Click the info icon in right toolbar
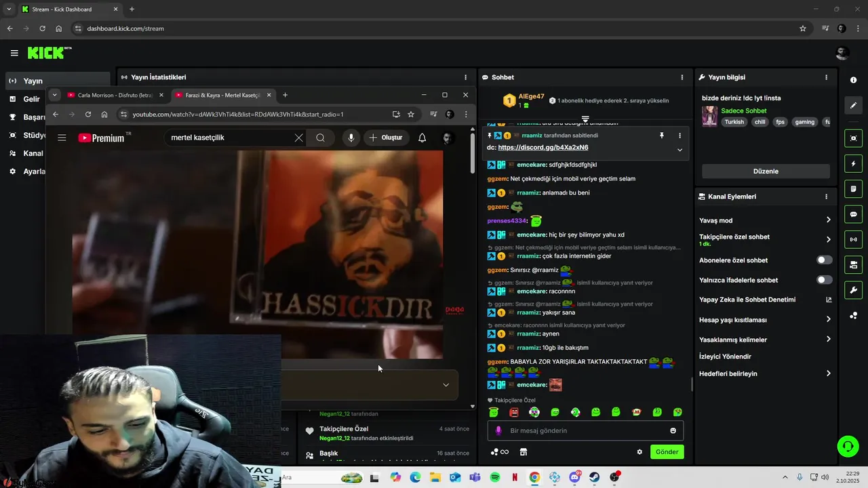868x488 pixels. pos(853,80)
